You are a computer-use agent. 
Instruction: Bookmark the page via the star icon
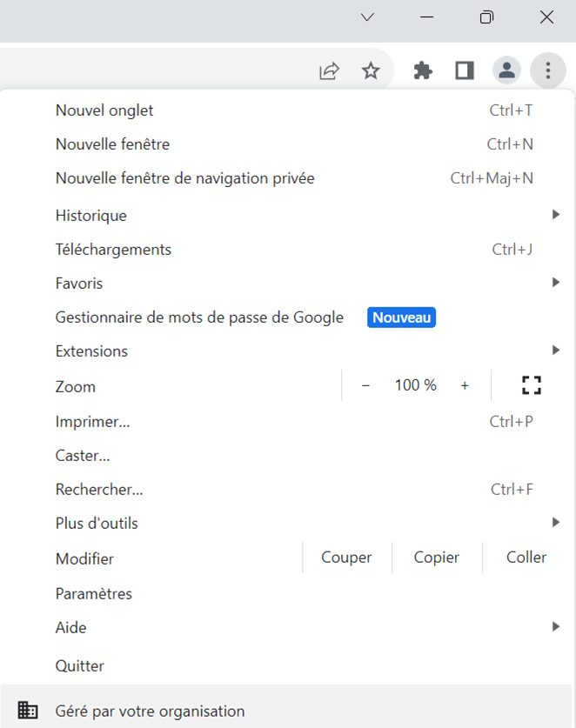click(x=371, y=70)
